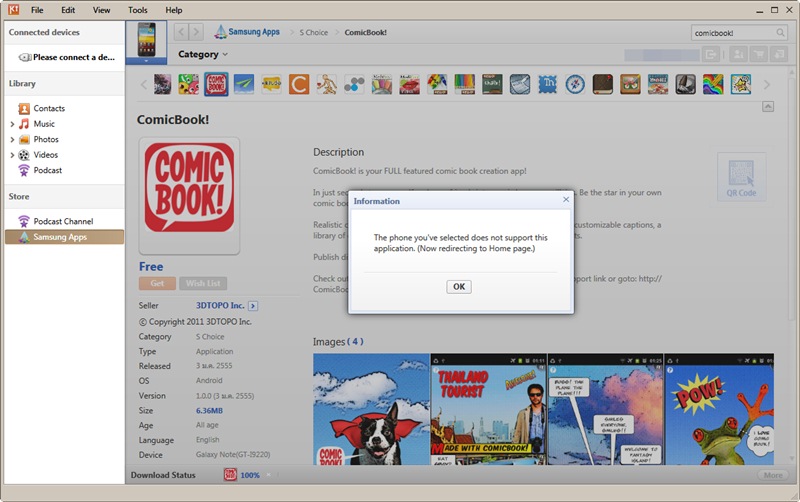Close the Information dialog with X

(566, 199)
